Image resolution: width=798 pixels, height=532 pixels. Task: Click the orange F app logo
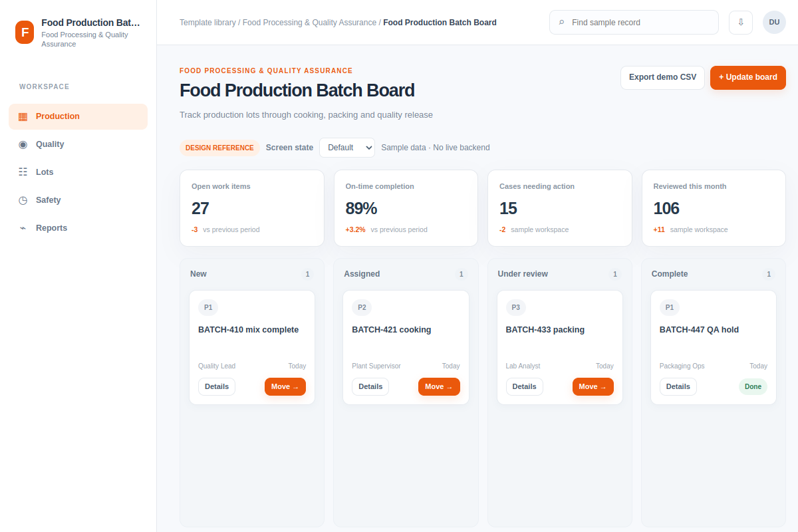click(25, 32)
